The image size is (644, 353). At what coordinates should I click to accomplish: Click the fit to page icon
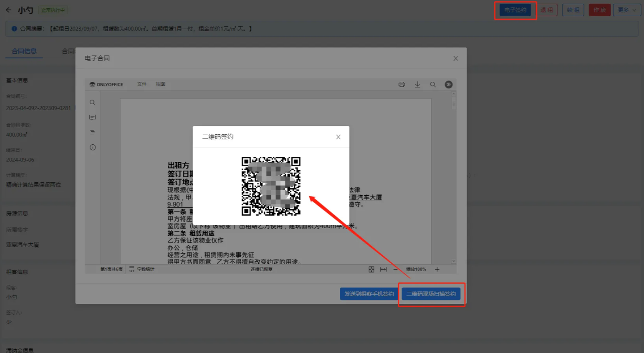pos(371,269)
